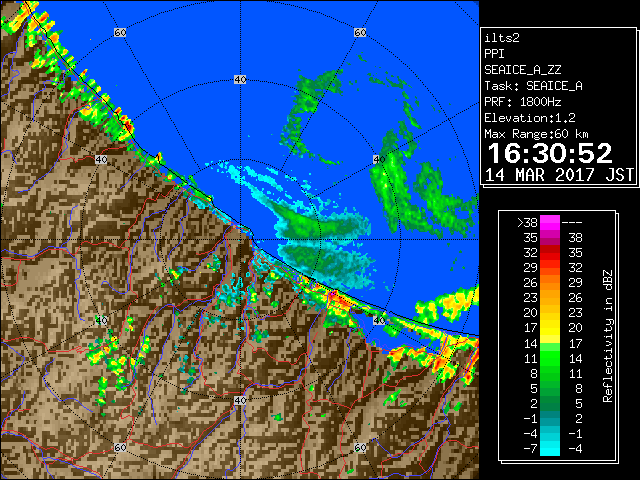Pick the yellow legend swatch beside 17

550,328
